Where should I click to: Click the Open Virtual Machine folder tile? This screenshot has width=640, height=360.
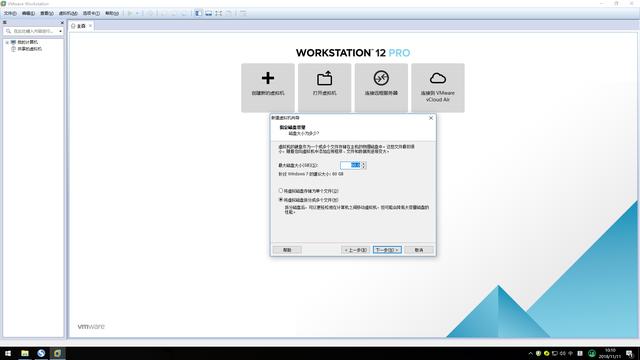(x=324, y=87)
